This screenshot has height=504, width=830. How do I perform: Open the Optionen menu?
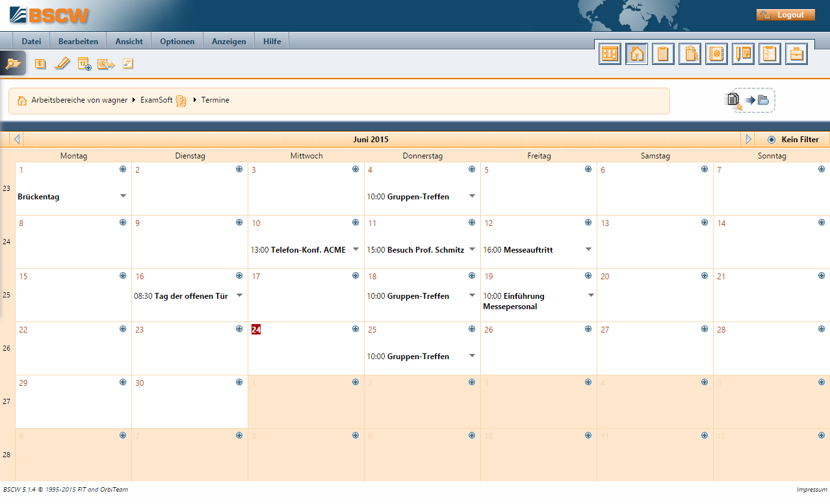177,41
